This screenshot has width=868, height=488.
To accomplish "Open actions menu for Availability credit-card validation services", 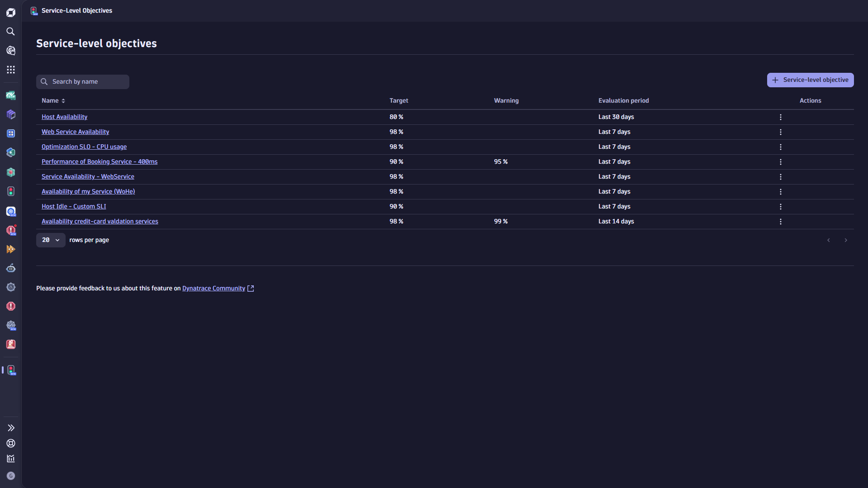I will coord(780,222).
